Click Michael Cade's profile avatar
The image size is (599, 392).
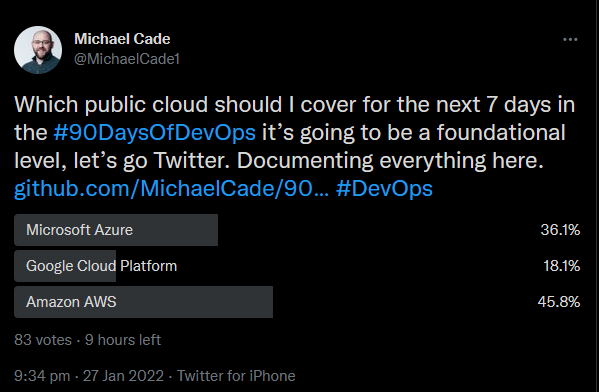click(x=38, y=50)
